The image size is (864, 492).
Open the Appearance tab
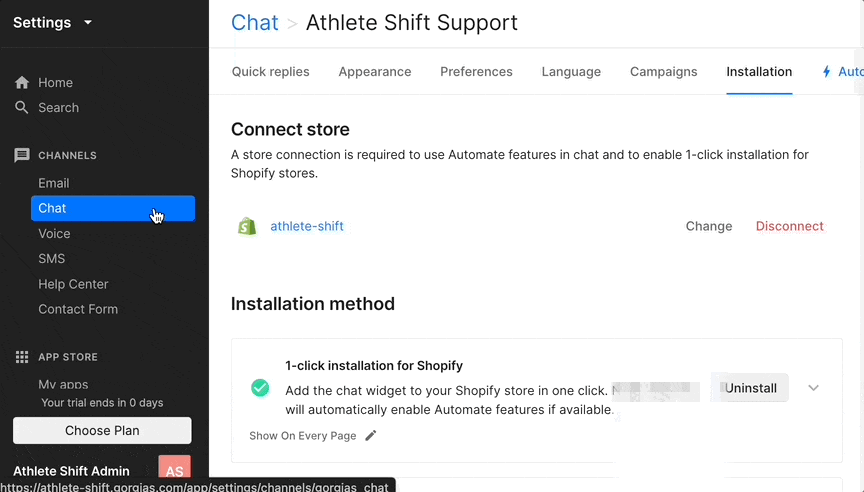(375, 72)
